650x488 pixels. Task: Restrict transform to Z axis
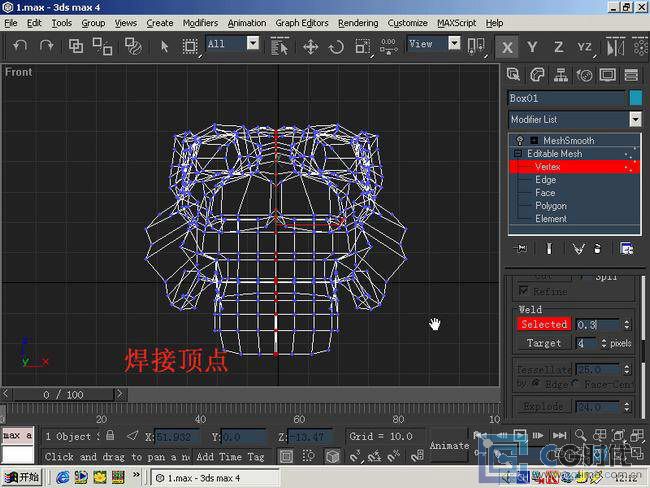click(x=558, y=47)
